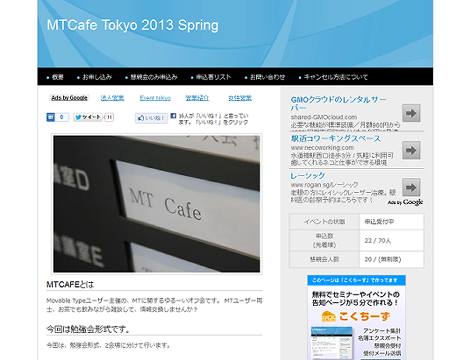The width and height of the screenshot is (470, 360).
Task: Select the イベントの状態 label cell
Action: point(324,222)
